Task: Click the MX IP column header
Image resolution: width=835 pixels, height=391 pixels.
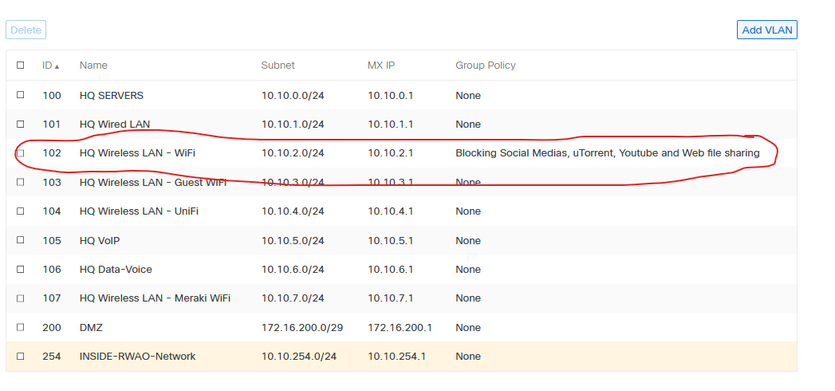Action: [x=381, y=66]
